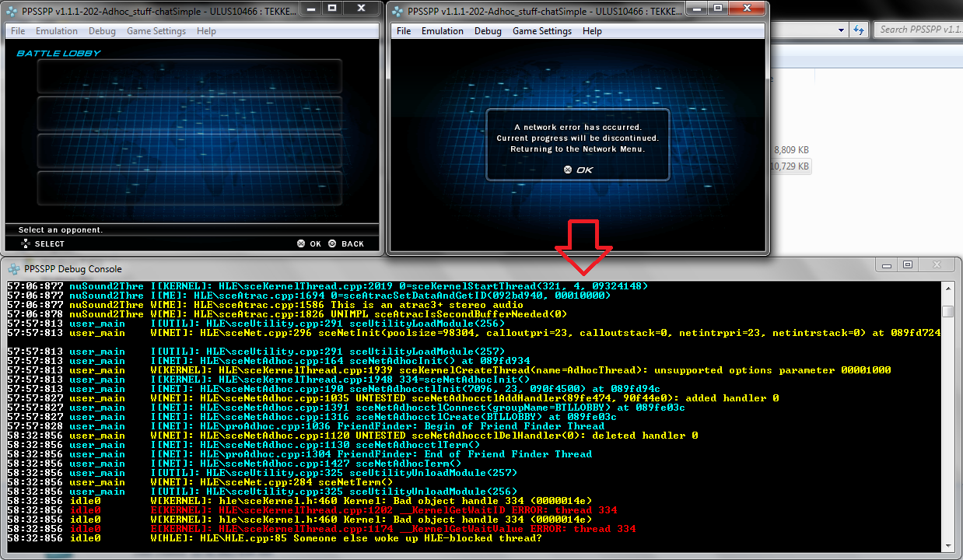Click the Search PPSSPP field in Explorer
Viewport: 963px width, 560px height.
click(x=919, y=30)
